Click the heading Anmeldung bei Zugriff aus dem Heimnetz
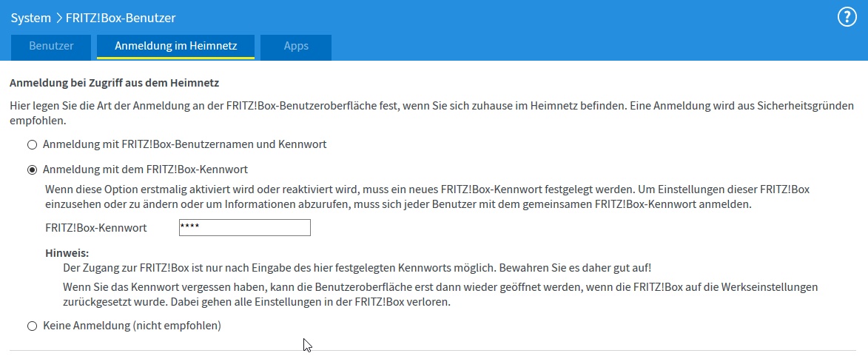868x356 pixels. click(115, 84)
